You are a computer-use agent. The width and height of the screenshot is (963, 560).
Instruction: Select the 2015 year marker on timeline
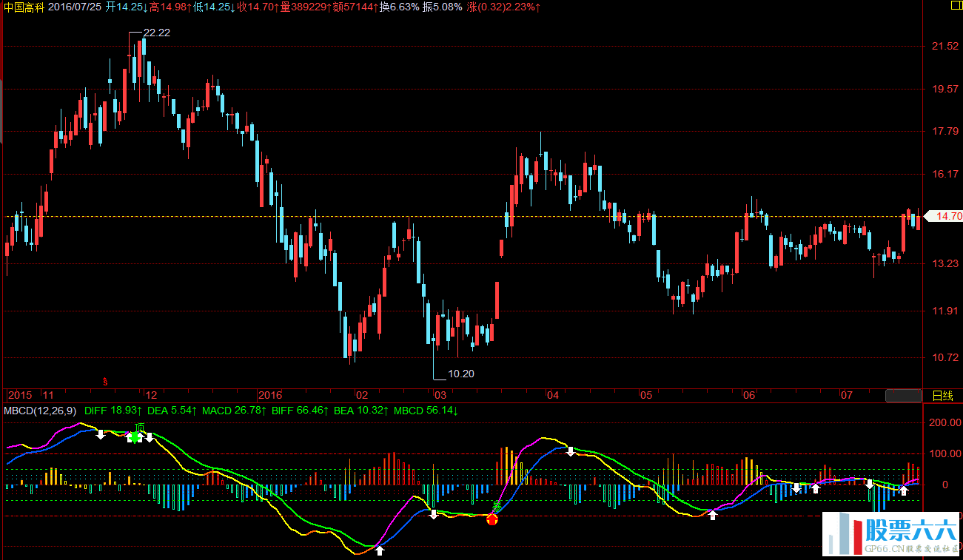coord(20,395)
